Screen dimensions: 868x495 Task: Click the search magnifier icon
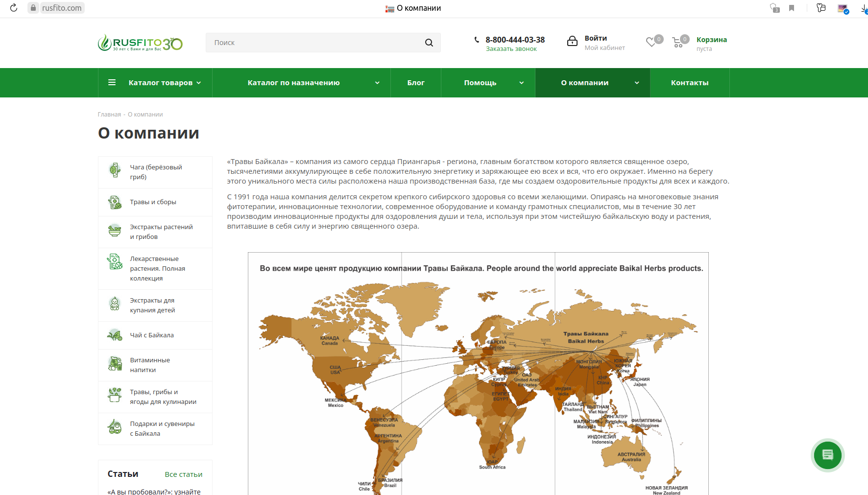click(x=429, y=43)
